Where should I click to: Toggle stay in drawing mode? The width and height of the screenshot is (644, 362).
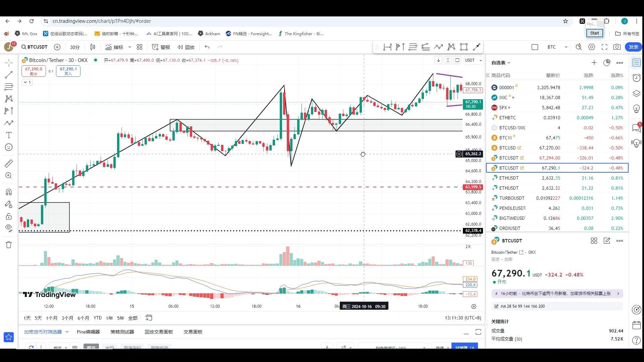click(9, 204)
